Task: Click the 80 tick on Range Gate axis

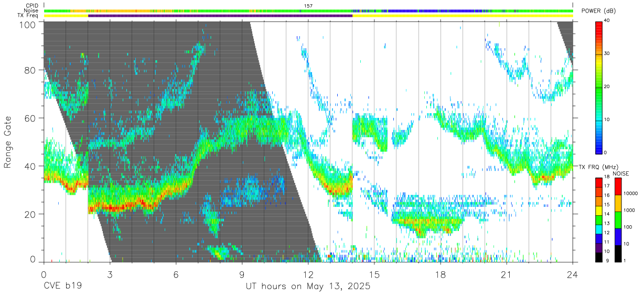Action: 29,70
